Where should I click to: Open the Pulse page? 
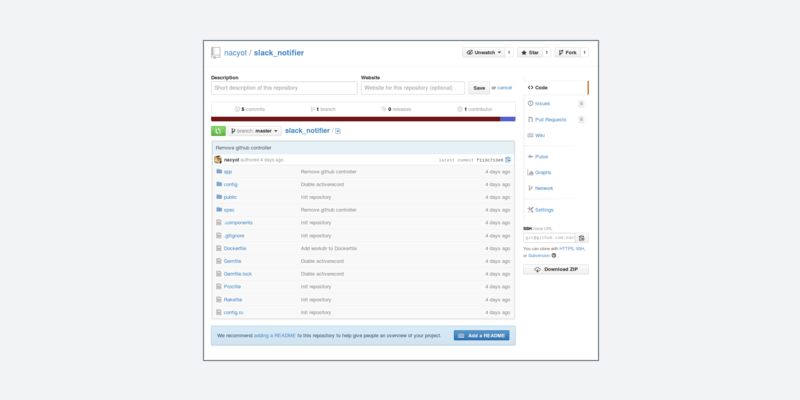tap(541, 156)
